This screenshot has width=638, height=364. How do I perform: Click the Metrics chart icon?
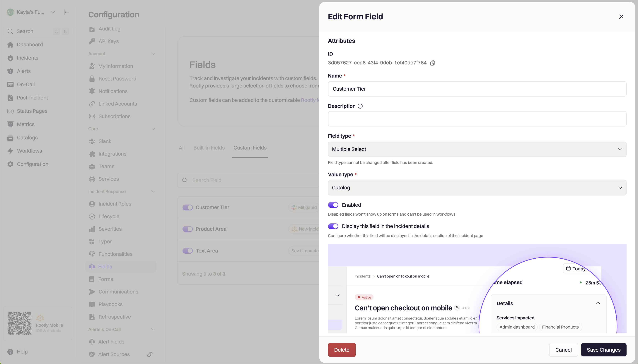click(x=10, y=124)
